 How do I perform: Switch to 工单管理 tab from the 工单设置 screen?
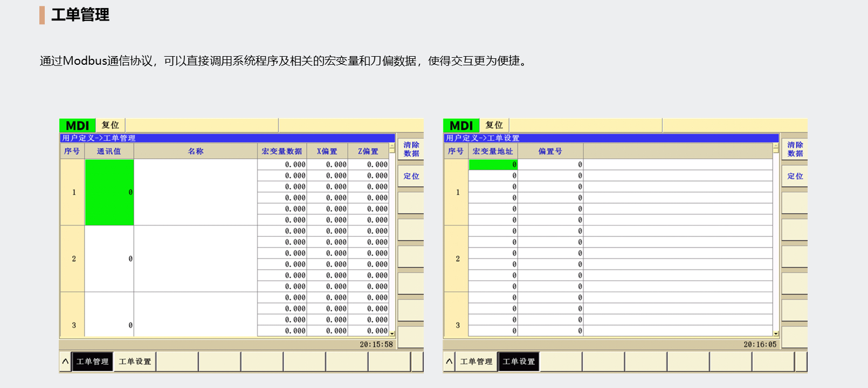(x=476, y=362)
